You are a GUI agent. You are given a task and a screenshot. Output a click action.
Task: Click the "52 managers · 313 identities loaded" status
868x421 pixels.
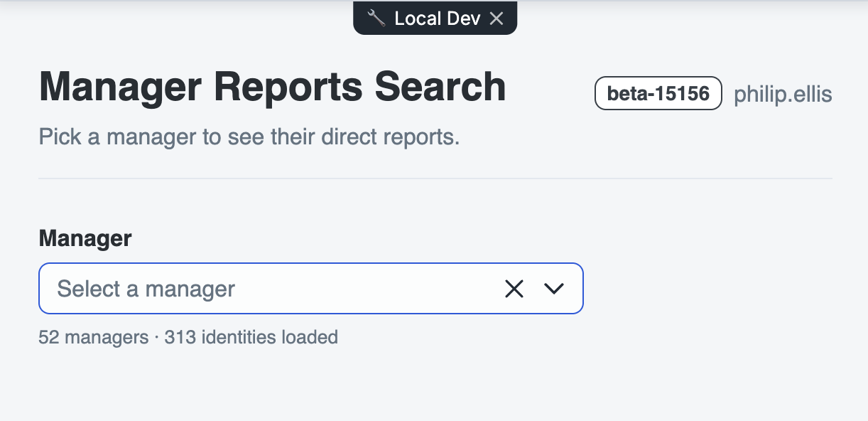coord(188,336)
